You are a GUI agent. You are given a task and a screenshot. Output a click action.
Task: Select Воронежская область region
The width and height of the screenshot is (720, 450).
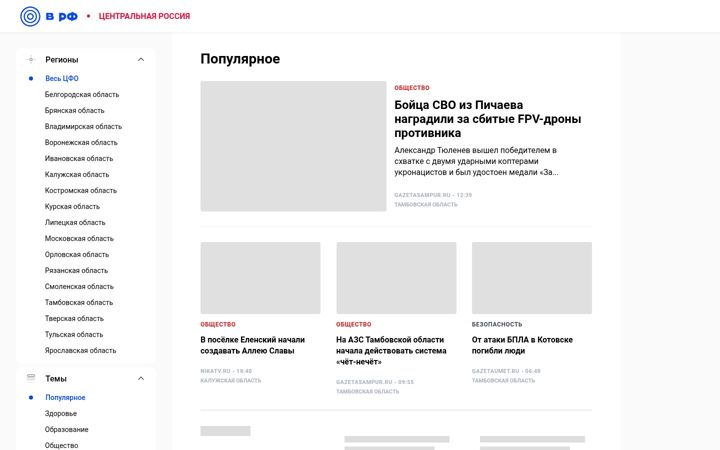pyautogui.click(x=81, y=143)
